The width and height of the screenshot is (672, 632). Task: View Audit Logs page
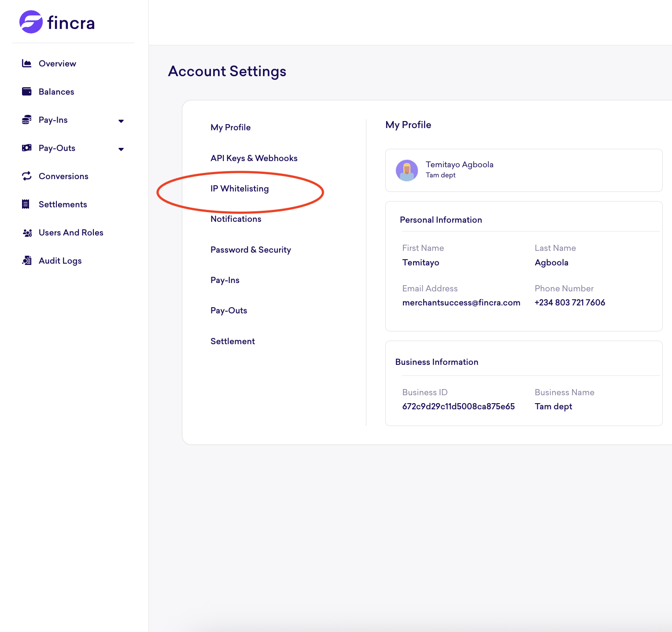(x=60, y=261)
